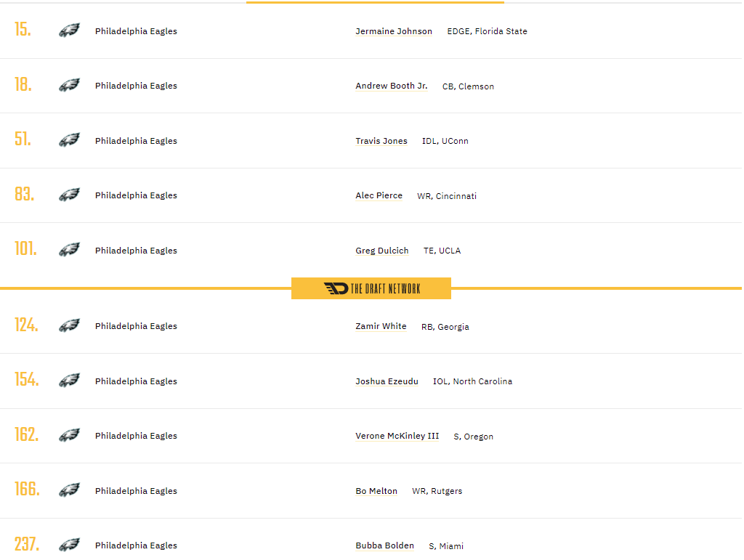This screenshot has height=560, width=744.
Task: Open Travis Jones player link
Action: 381,141
